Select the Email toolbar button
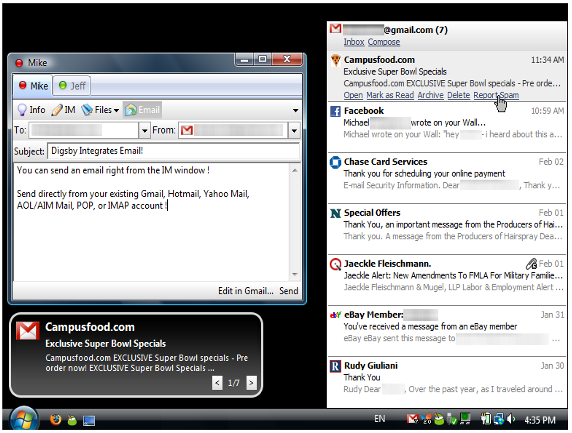This screenshot has height=433, width=572. click(142, 110)
